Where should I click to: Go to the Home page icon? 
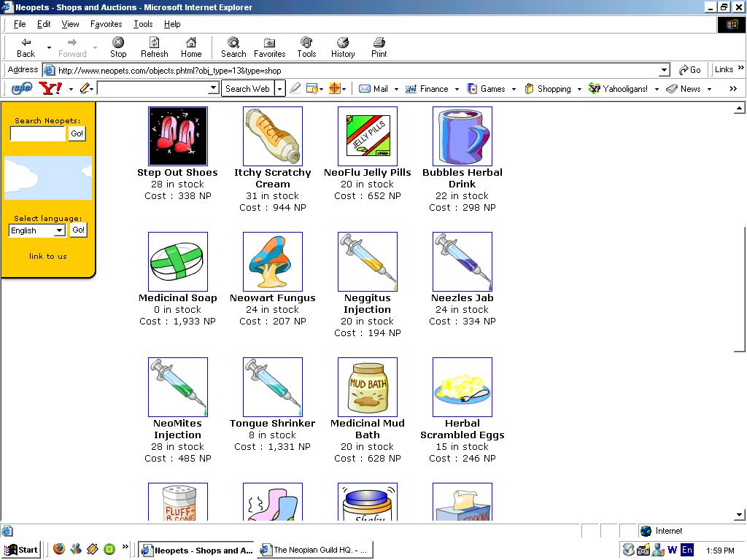coord(191,47)
